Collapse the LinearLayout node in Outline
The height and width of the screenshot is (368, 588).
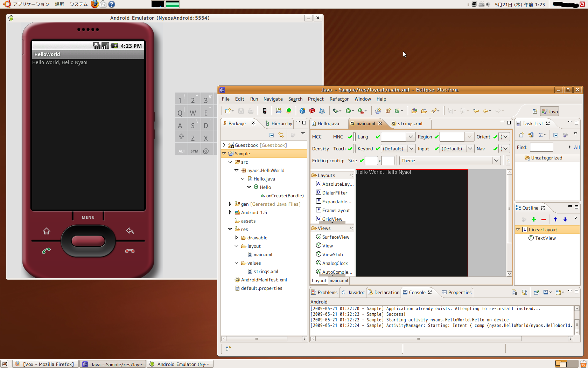[518, 230]
